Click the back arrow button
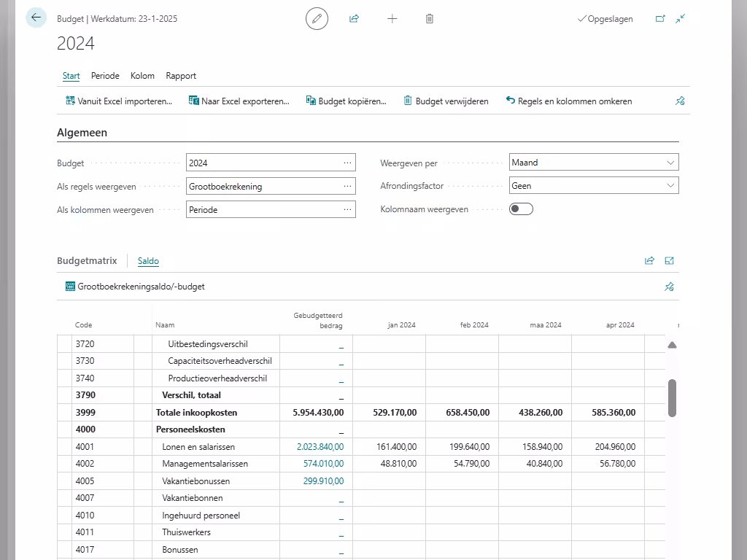 [36, 18]
